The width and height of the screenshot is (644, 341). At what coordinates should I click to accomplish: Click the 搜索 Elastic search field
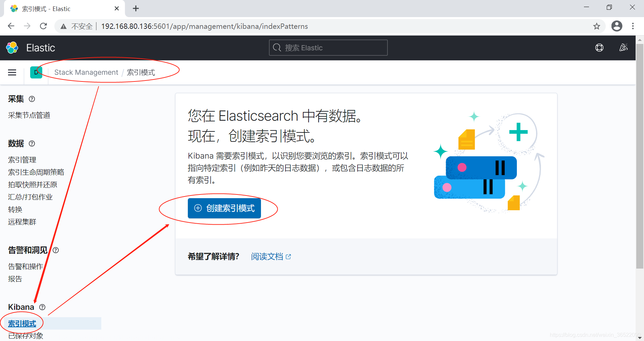click(328, 48)
